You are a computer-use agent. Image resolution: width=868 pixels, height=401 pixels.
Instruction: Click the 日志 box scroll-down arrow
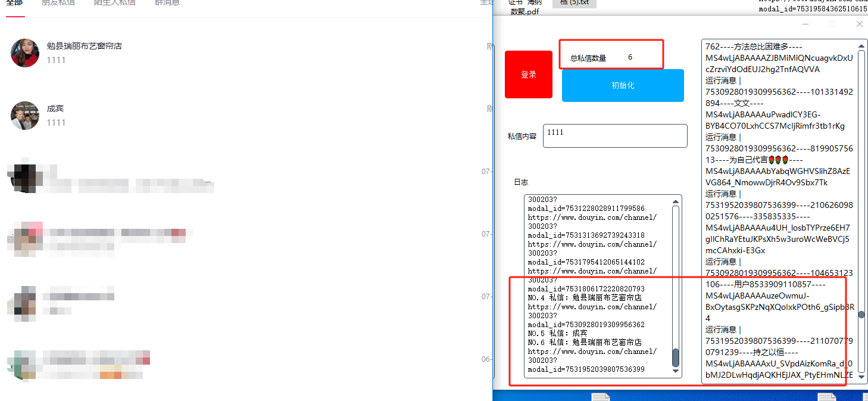pos(676,371)
